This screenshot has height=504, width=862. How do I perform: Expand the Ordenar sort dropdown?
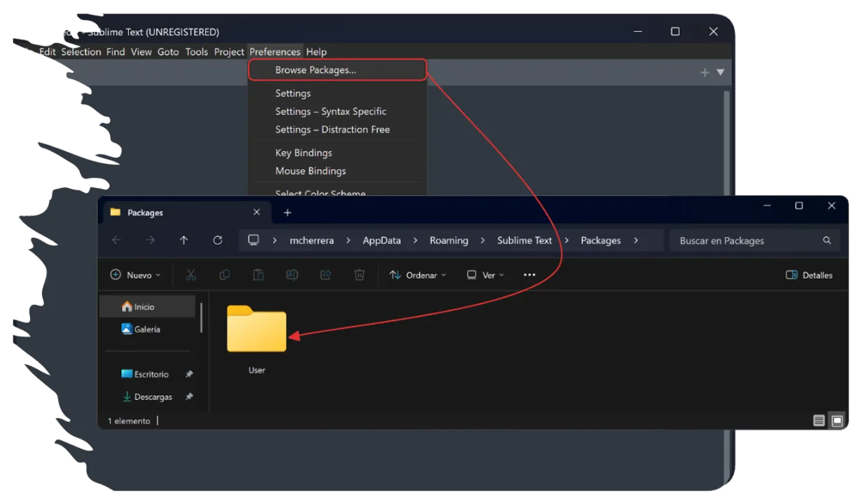[x=418, y=275]
